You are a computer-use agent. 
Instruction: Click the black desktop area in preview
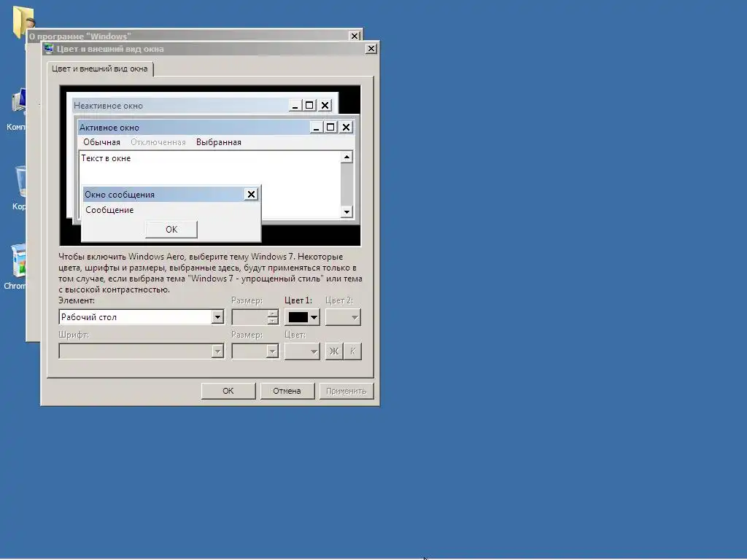click(x=309, y=234)
